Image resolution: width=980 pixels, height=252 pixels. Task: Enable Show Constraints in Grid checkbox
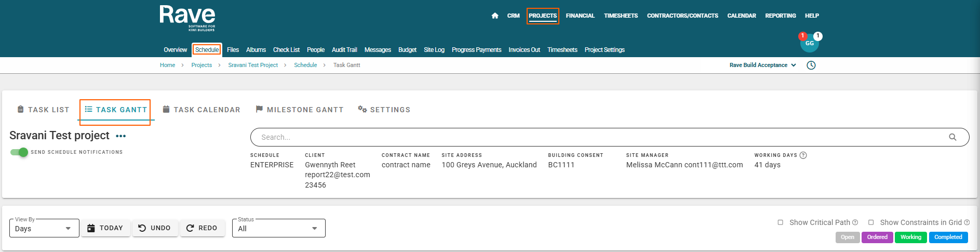click(x=871, y=222)
